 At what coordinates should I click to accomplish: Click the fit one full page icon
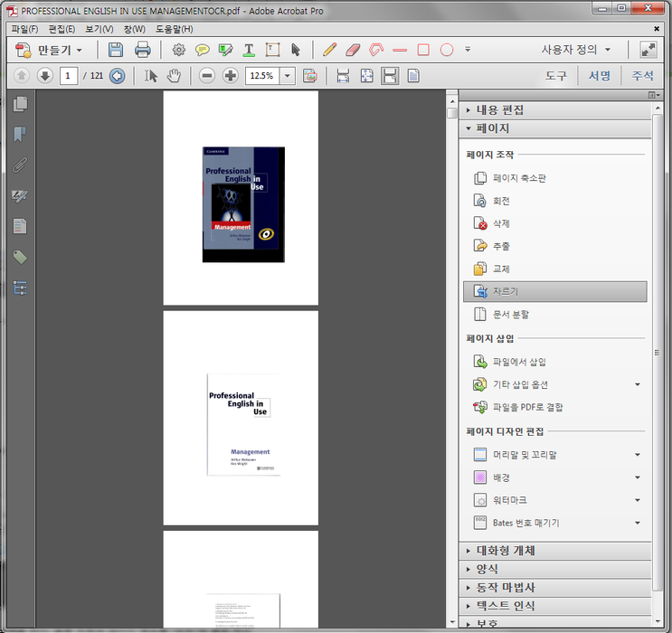pyautogui.click(x=366, y=76)
